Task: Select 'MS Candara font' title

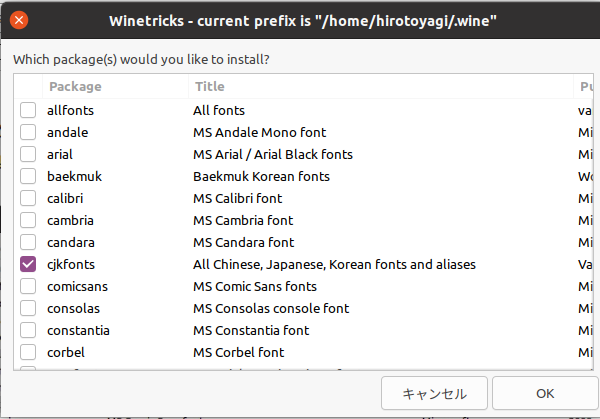Action: point(244,243)
